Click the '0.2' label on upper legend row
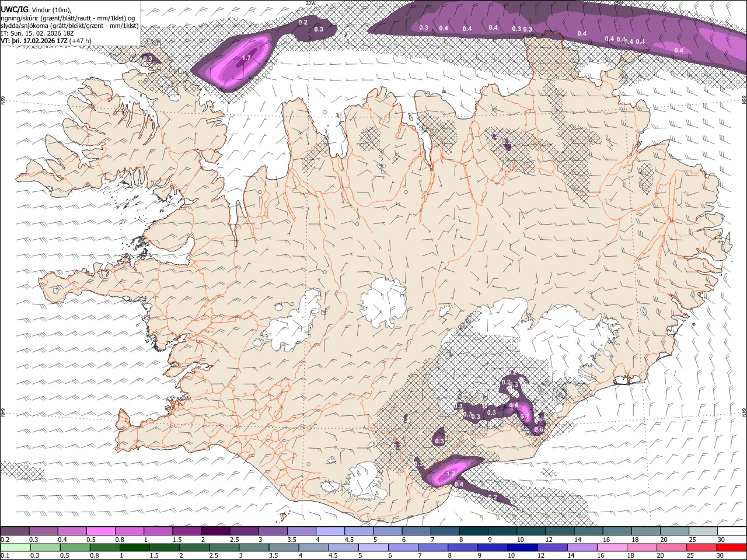747x560 pixels. coord(5,540)
